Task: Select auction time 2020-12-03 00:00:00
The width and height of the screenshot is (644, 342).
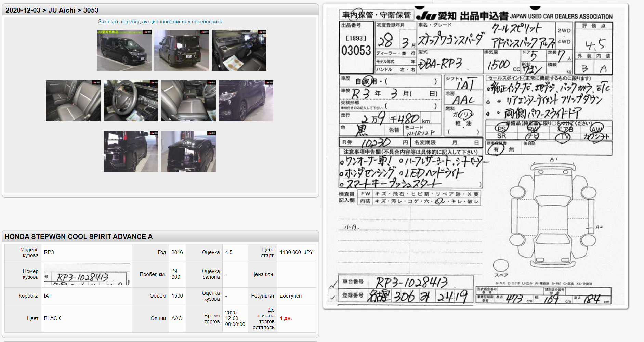Action: click(235, 318)
